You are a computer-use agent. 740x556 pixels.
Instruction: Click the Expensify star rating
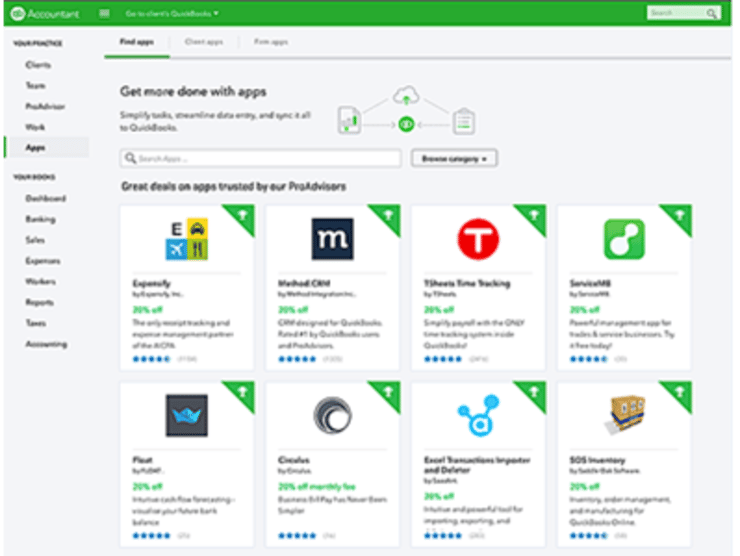[151, 359]
